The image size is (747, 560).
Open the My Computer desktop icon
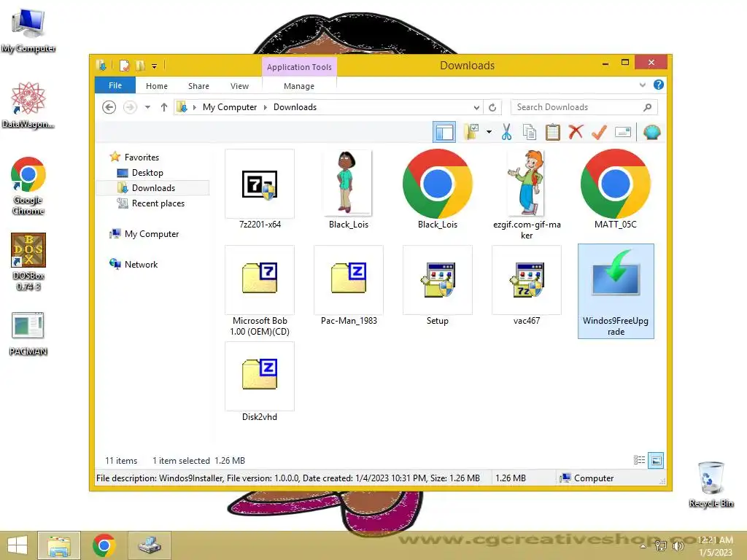click(x=28, y=31)
